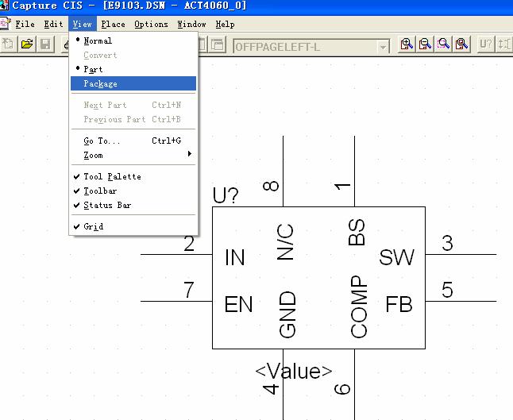
Task: Select the BS pin name
Action: point(357,233)
